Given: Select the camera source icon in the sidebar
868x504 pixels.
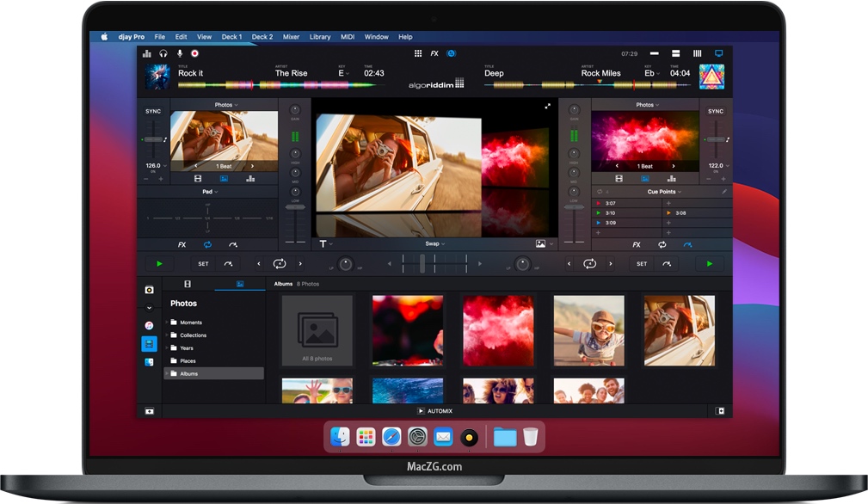Looking at the screenshot, I should coord(150,290).
